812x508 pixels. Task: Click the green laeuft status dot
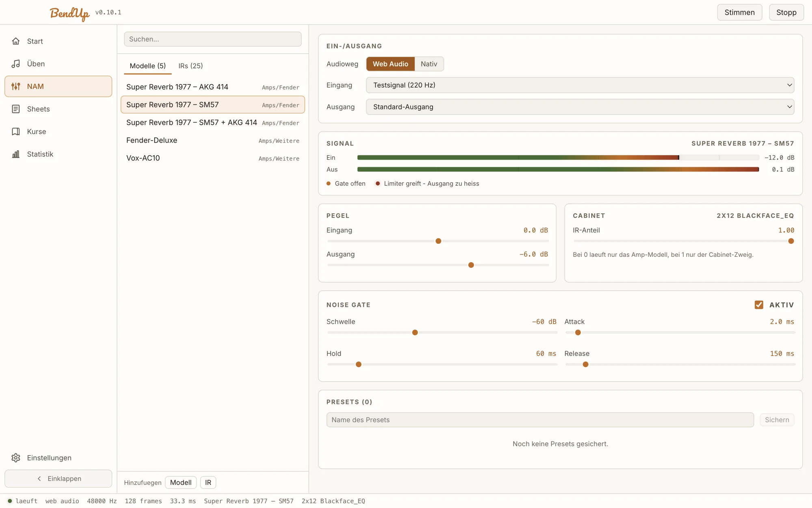coord(10,501)
